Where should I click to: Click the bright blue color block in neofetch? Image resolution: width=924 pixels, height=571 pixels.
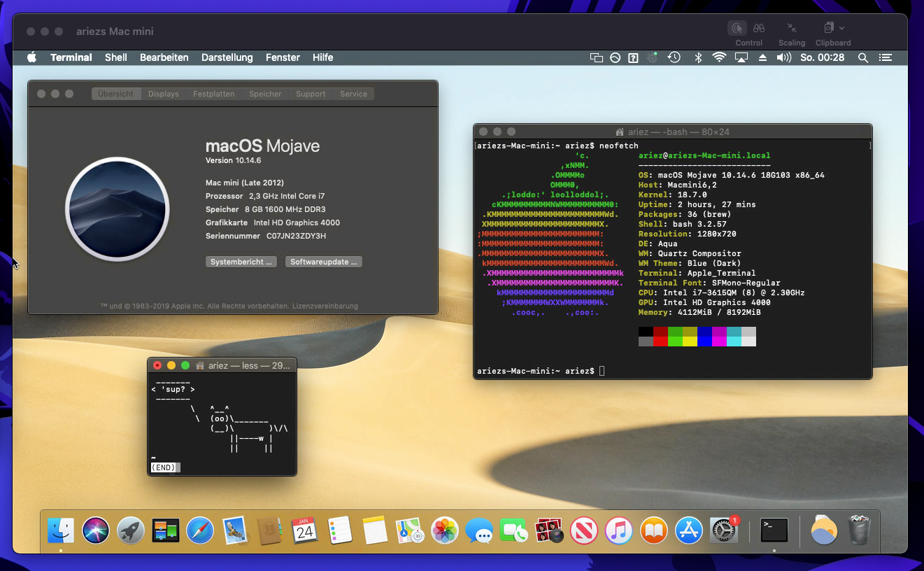[704, 341]
